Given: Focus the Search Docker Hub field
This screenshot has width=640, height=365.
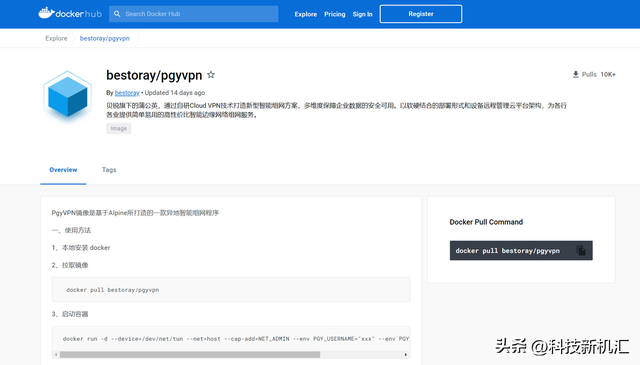Looking at the screenshot, I should [x=193, y=14].
